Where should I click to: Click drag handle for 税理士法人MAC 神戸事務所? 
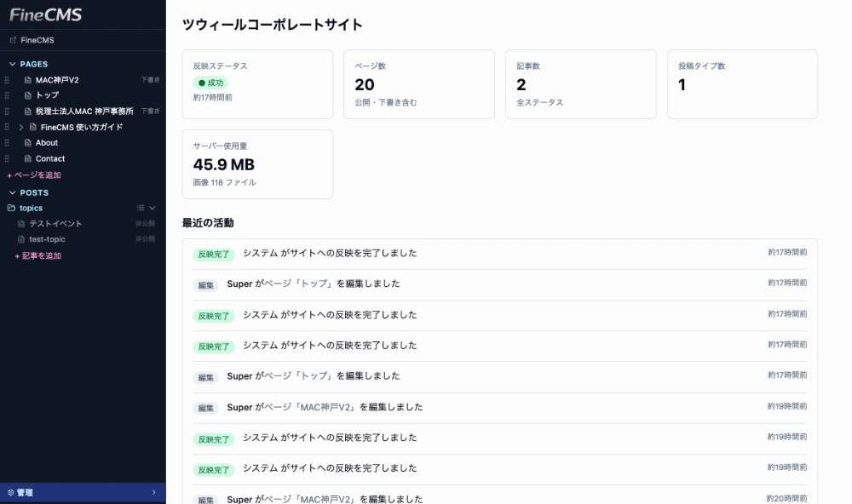click(x=7, y=112)
